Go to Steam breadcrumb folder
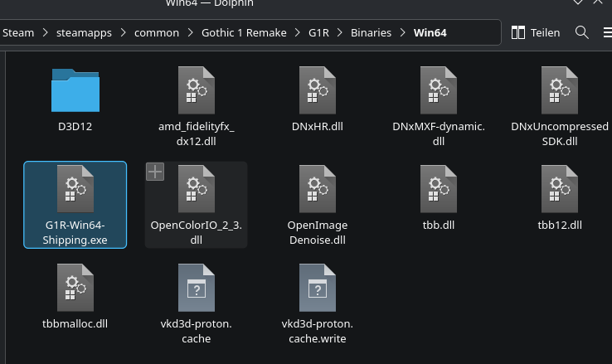This screenshot has height=364, width=612. (x=18, y=33)
